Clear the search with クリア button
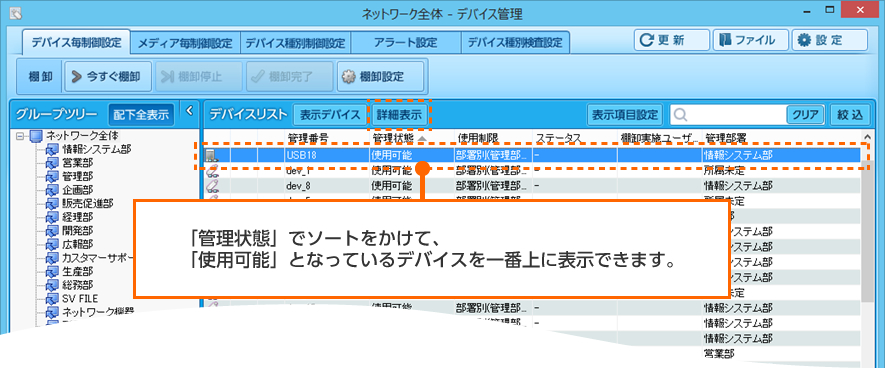Image resolution: width=885 pixels, height=368 pixels. tap(805, 115)
